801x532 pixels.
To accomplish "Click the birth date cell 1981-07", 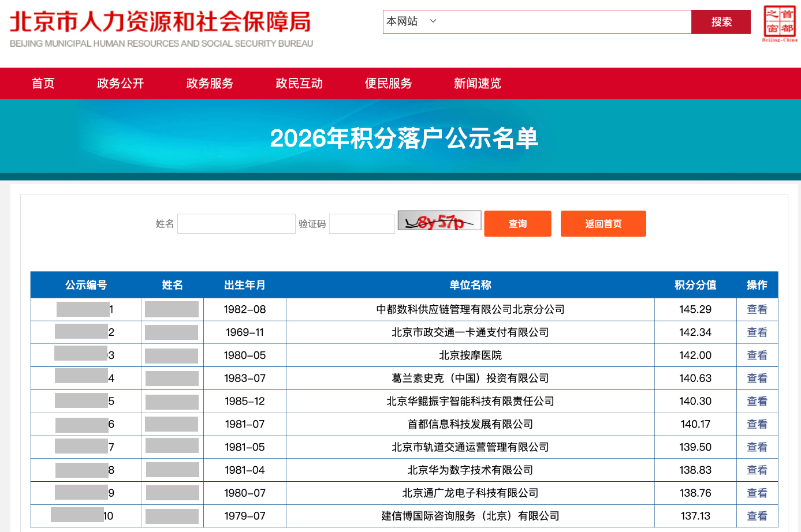I will point(245,424).
